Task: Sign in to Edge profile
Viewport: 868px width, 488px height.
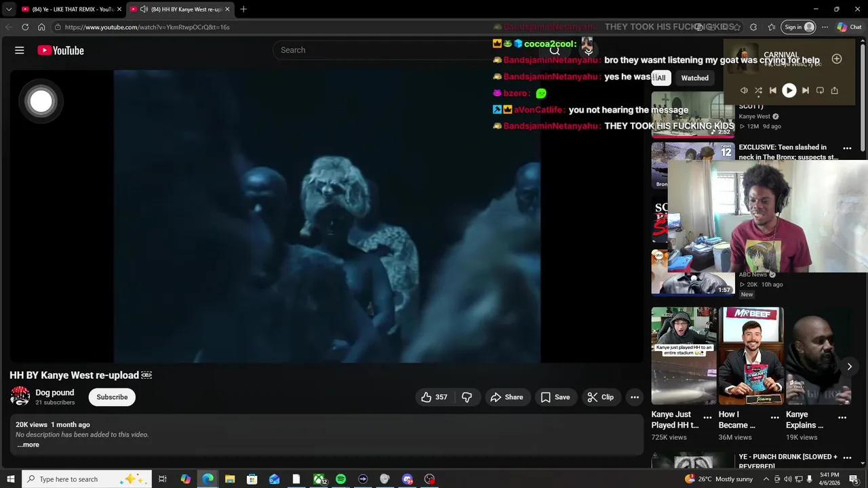Action: pyautogui.click(x=799, y=27)
